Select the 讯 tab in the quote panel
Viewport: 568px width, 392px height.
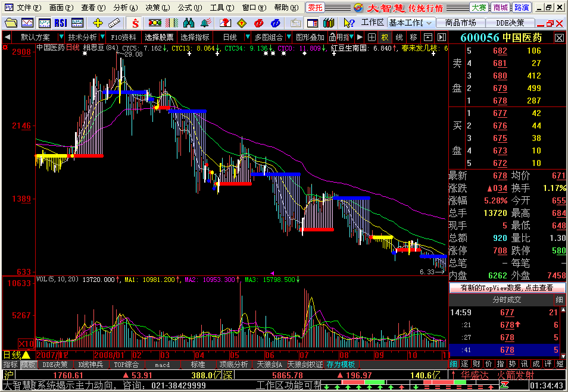pyautogui.click(x=524, y=364)
